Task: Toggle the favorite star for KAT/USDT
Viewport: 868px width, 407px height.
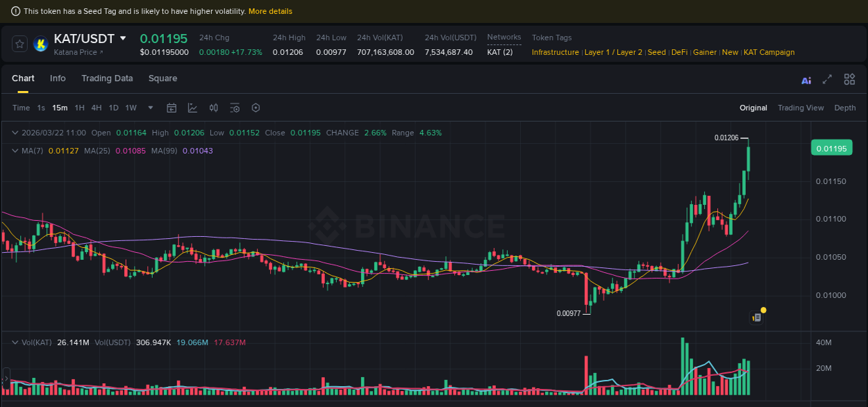Action: [19, 43]
